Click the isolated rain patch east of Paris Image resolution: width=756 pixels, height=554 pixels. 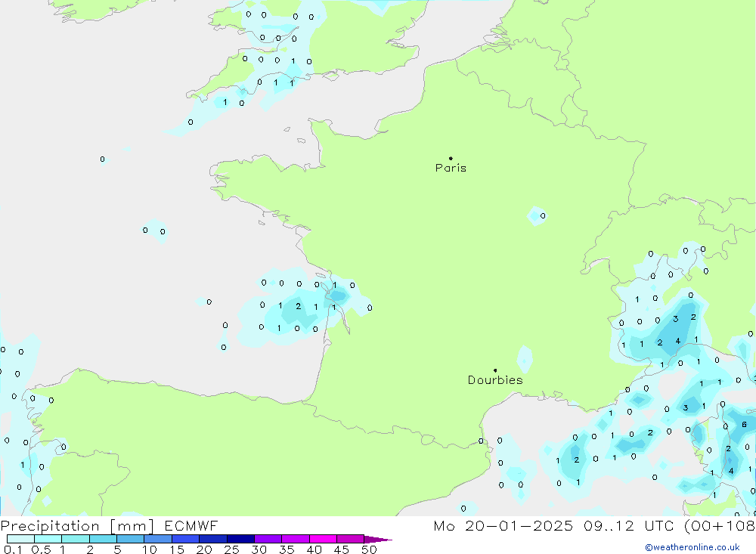pos(536,215)
